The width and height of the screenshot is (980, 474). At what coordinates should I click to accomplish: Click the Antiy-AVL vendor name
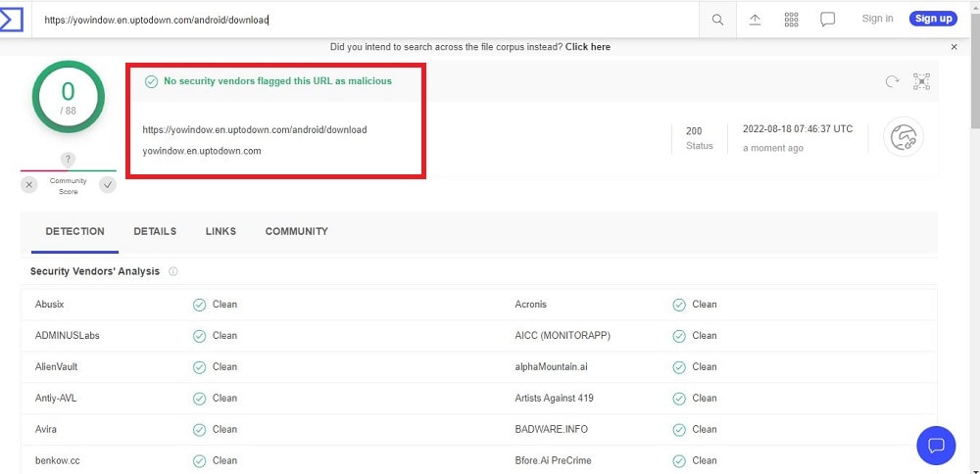55,398
